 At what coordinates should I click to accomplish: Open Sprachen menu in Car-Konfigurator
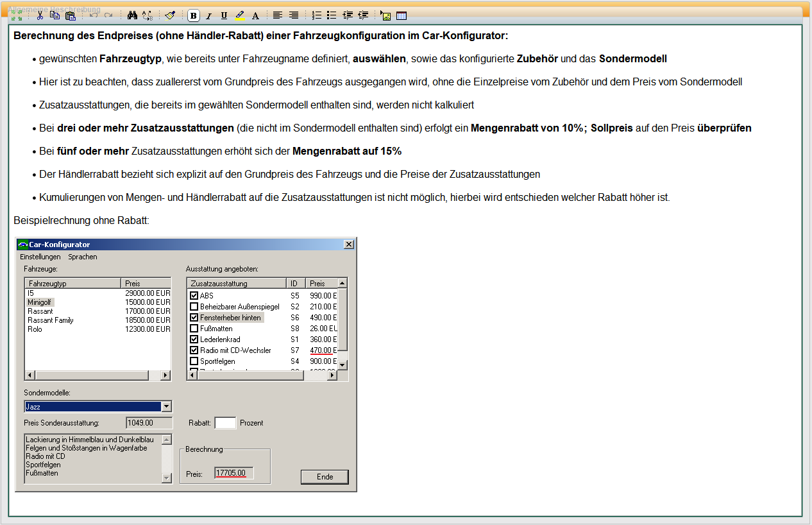83,257
